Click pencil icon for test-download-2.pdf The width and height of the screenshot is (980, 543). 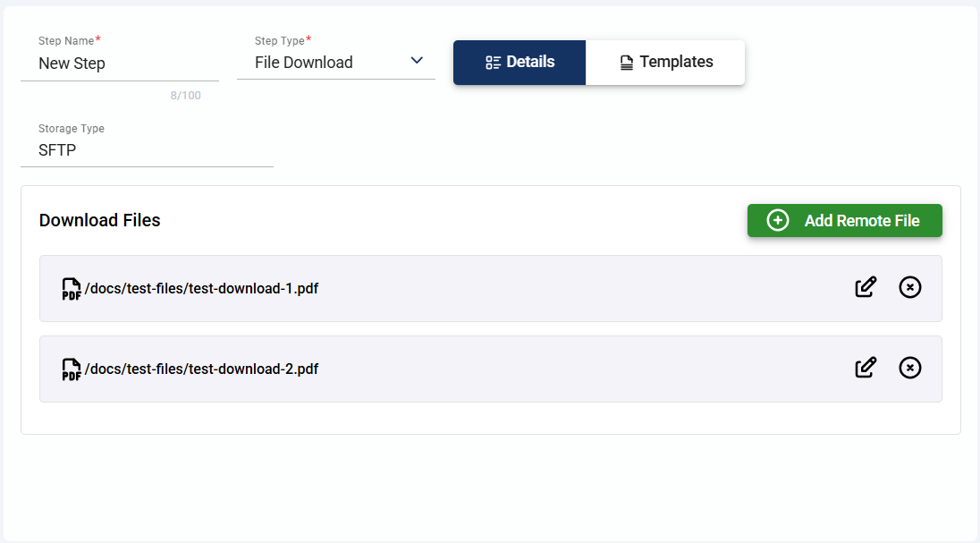pos(866,368)
